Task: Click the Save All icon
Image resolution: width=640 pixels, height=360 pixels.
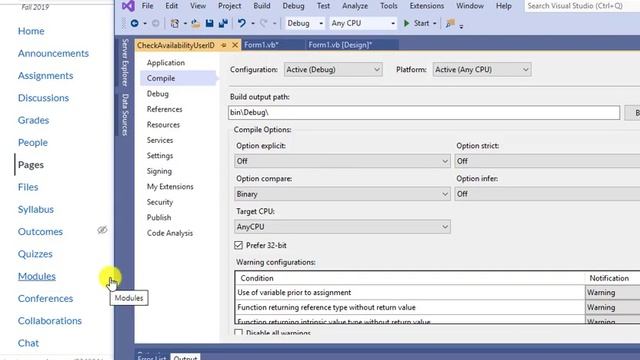Action: (223, 23)
